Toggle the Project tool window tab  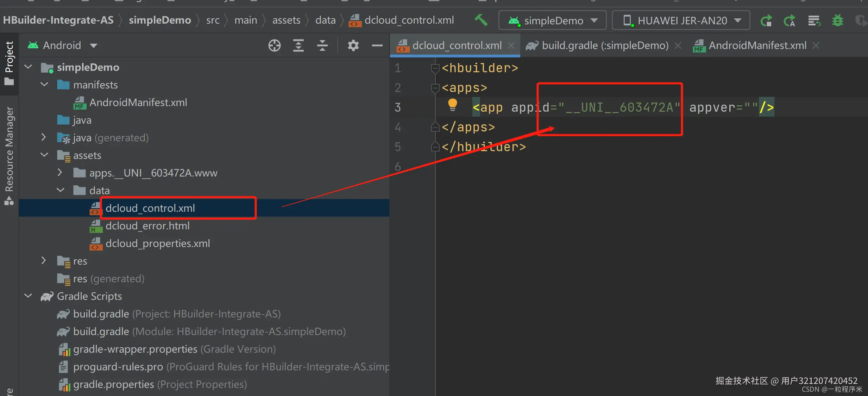coord(9,63)
